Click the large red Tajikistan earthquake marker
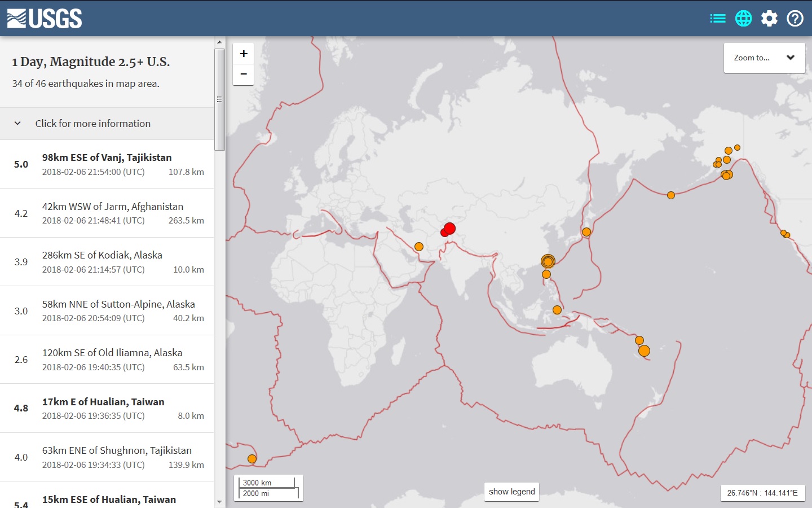 pyautogui.click(x=449, y=229)
